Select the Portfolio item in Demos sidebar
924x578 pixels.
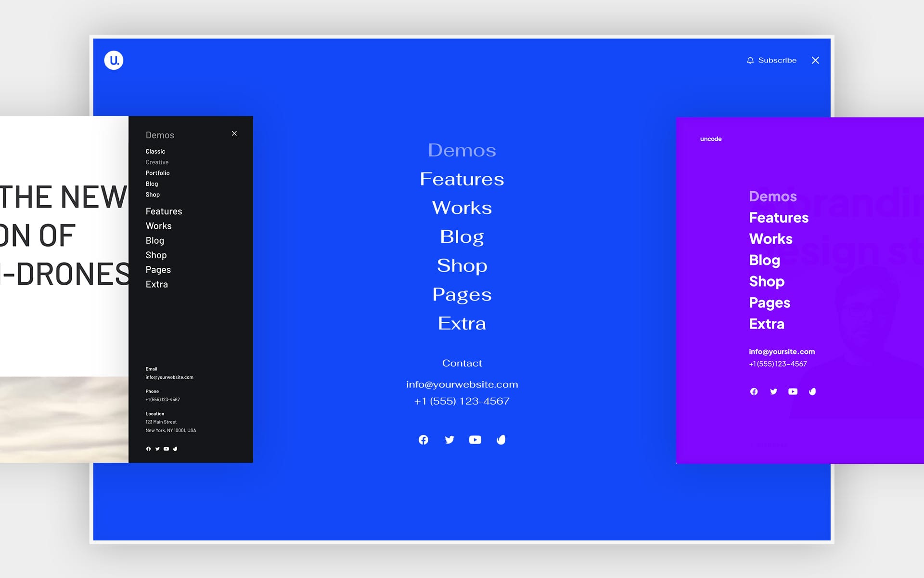[158, 173]
